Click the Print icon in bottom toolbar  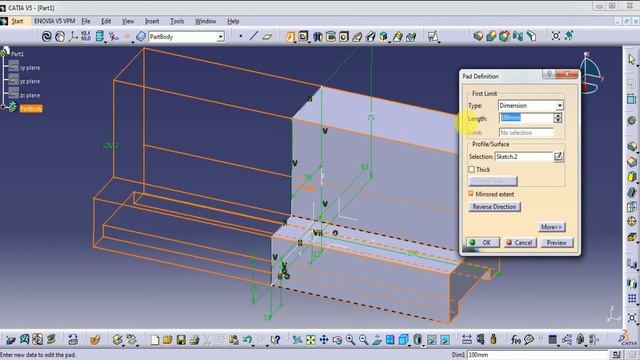click(194, 340)
